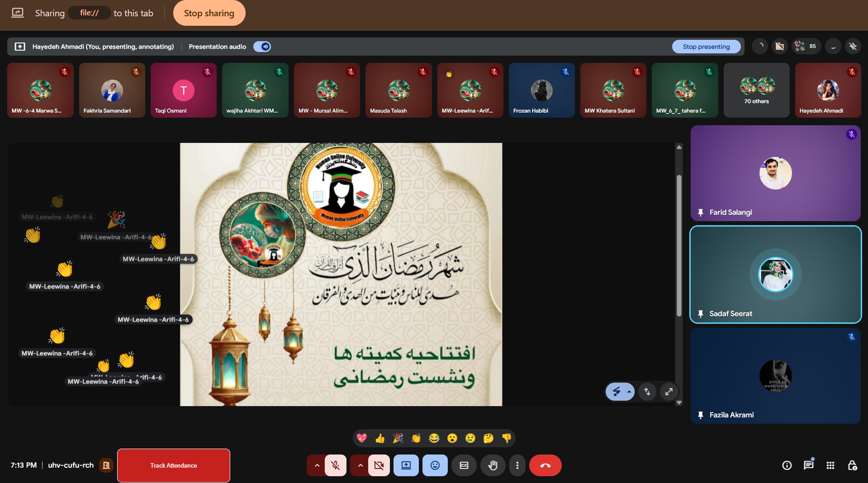
Task: Unmute the microphone
Action: click(x=335, y=465)
